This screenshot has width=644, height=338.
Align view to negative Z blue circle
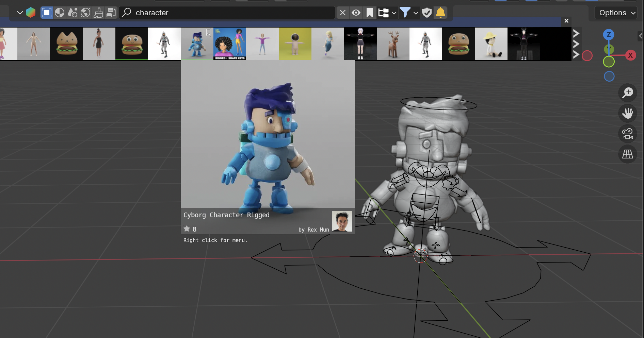(x=609, y=77)
